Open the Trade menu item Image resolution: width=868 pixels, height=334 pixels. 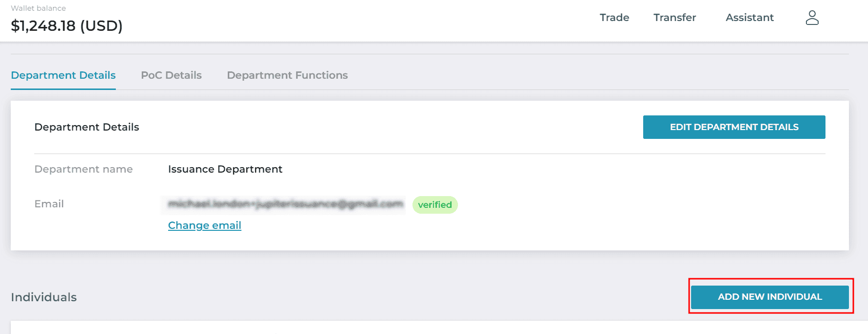pyautogui.click(x=614, y=18)
